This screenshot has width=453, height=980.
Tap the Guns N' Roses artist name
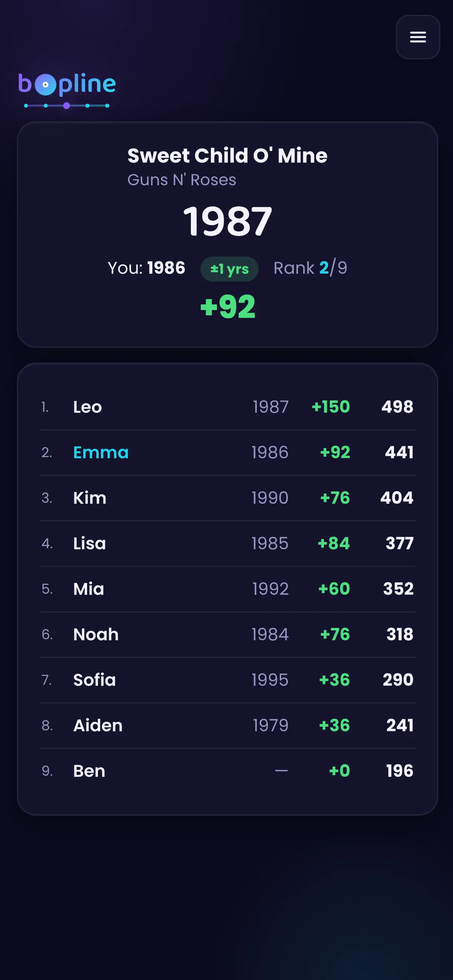pos(182,180)
